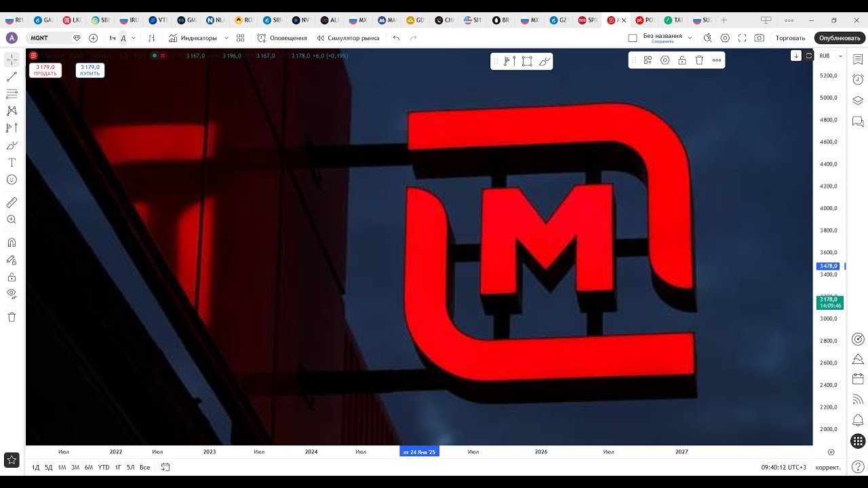Hide all drawings with eye icon
The image size is (868, 488).
point(12,293)
